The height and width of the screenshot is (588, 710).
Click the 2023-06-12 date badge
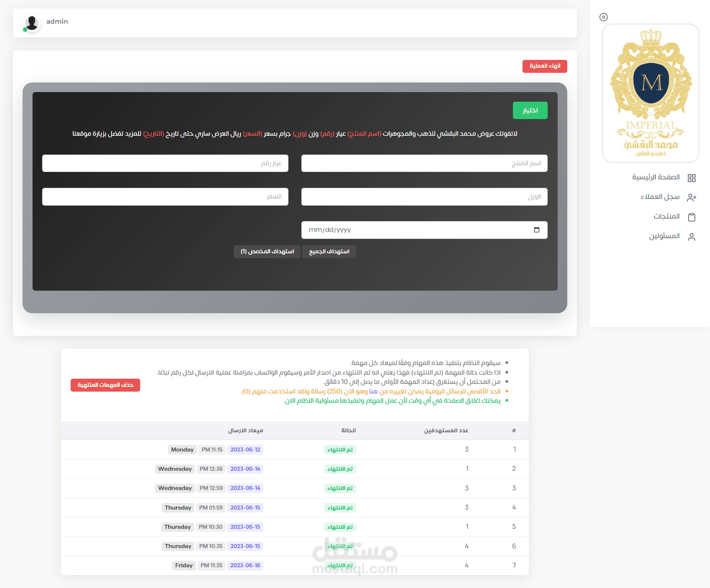pos(245,450)
